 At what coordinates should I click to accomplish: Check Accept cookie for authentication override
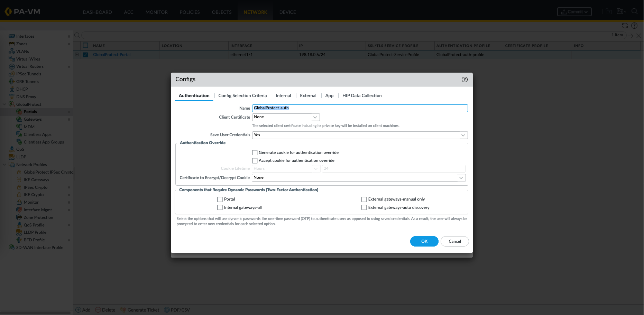[255, 160]
